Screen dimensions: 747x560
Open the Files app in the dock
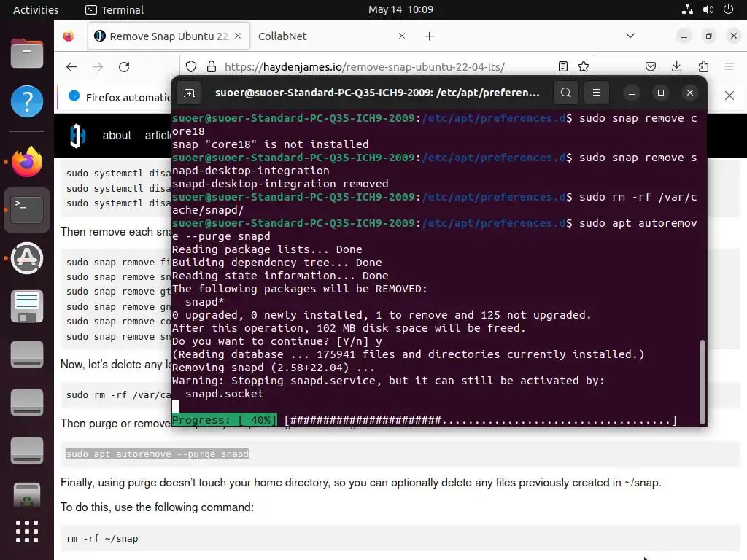27,53
